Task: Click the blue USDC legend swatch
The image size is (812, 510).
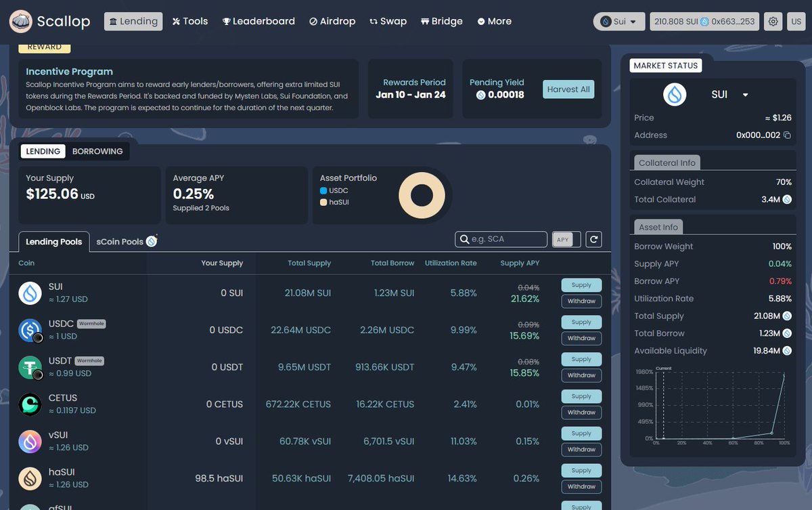Action: coord(323,191)
